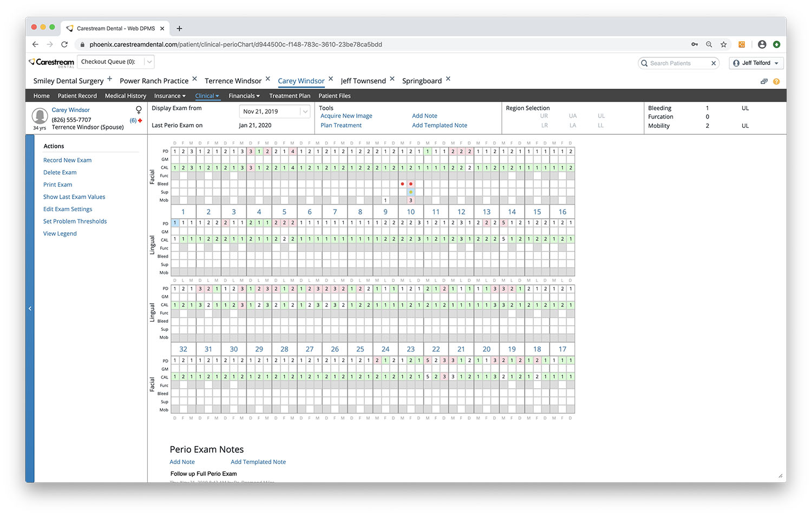
Task: Click Record New Exam action
Action: (67, 160)
